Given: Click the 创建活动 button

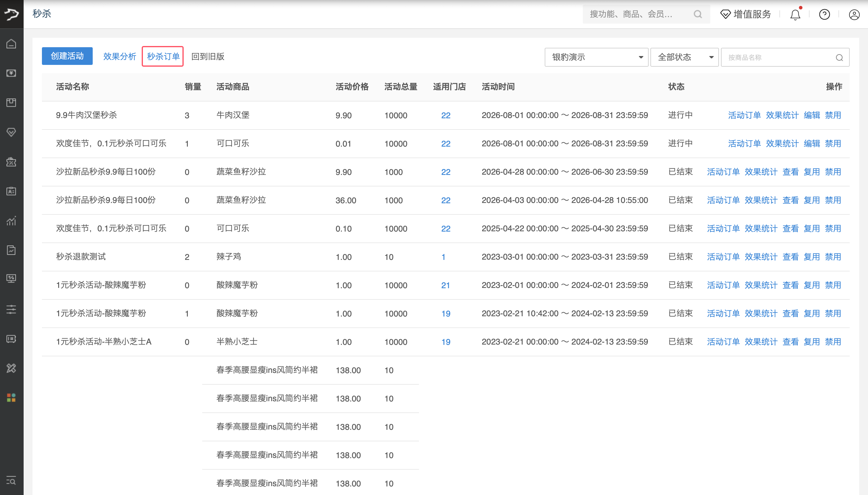Looking at the screenshot, I should tap(67, 56).
